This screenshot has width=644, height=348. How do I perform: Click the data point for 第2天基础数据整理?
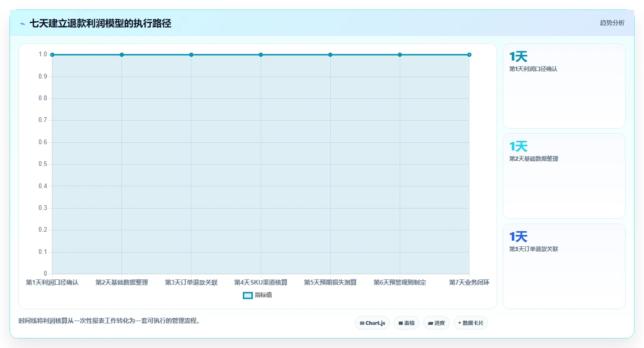point(121,55)
